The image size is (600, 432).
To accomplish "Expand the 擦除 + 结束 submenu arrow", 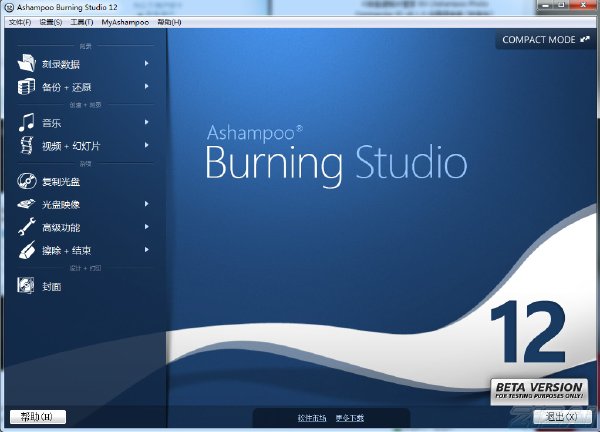I will click(147, 250).
